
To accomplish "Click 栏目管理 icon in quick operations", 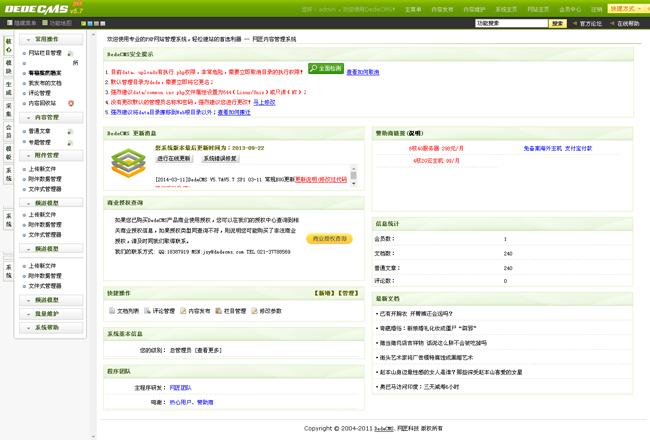I will click(x=218, y=311).
